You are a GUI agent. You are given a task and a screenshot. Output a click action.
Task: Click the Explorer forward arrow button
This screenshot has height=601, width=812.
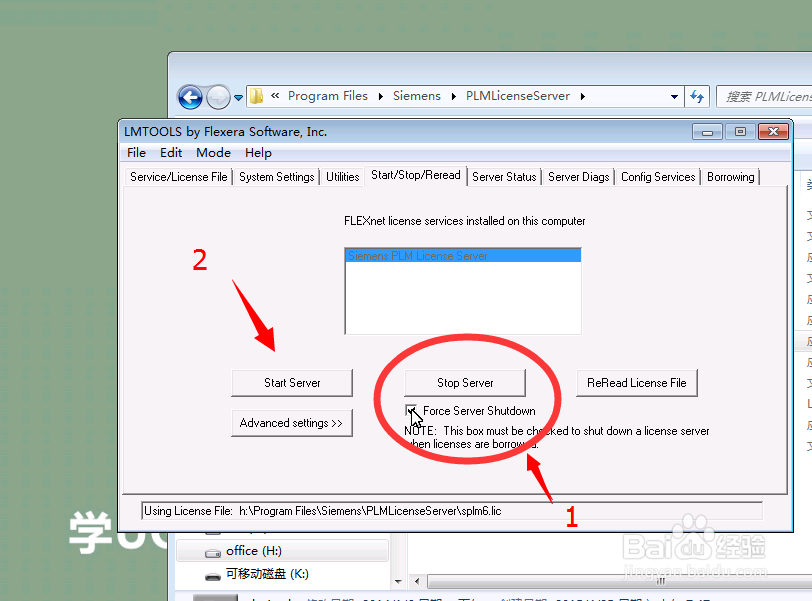(218, 97)
